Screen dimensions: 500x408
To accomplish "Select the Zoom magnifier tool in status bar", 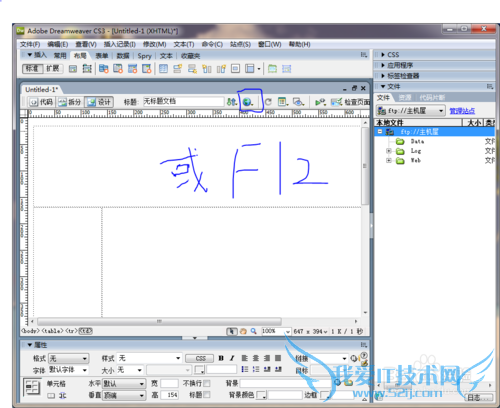I will 254,331.
